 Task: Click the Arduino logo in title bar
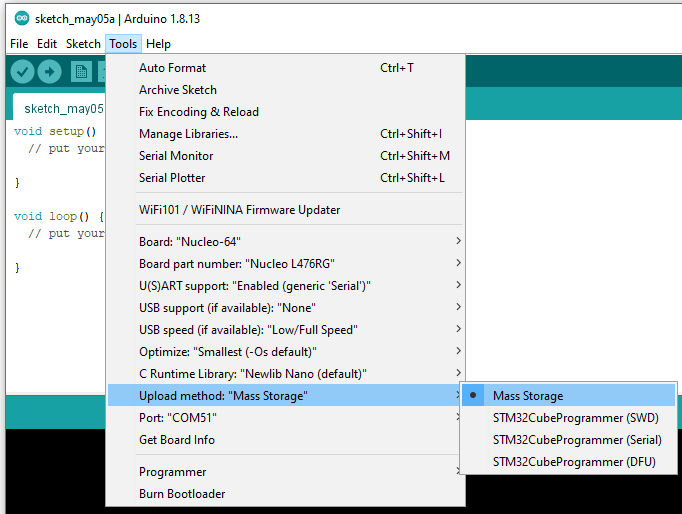pyautogui.click(x=21, y=18)
